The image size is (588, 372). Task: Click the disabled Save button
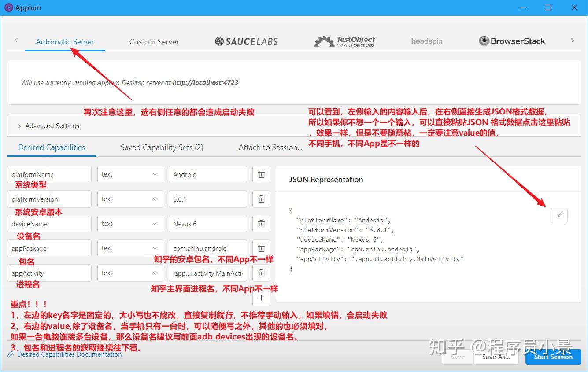(x=458, y=357)
